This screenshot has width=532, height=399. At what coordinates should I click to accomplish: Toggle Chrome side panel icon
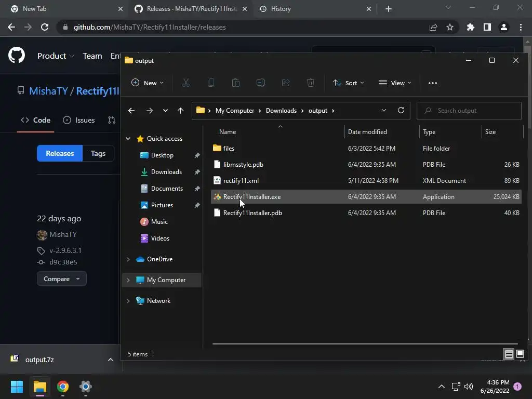point(487,27)
